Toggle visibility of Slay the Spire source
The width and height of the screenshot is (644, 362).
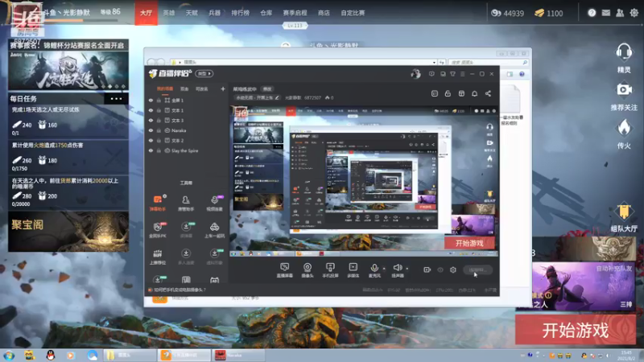point(151,150)
